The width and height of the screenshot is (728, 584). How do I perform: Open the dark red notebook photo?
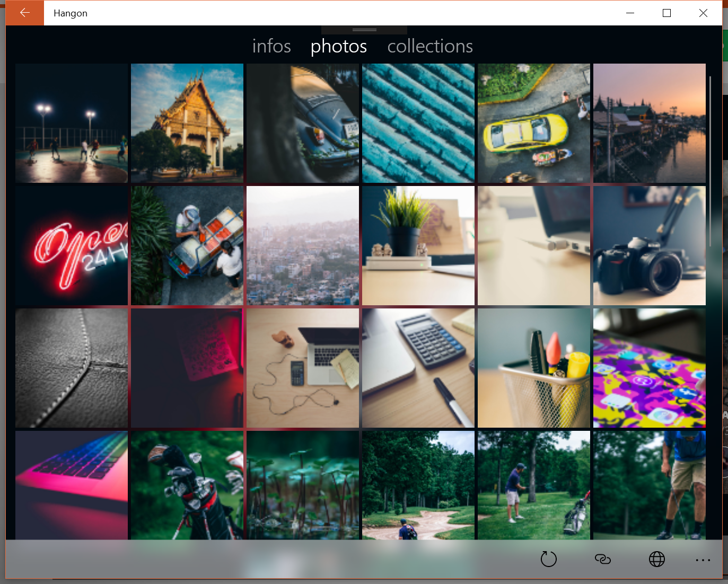[187, 368]
